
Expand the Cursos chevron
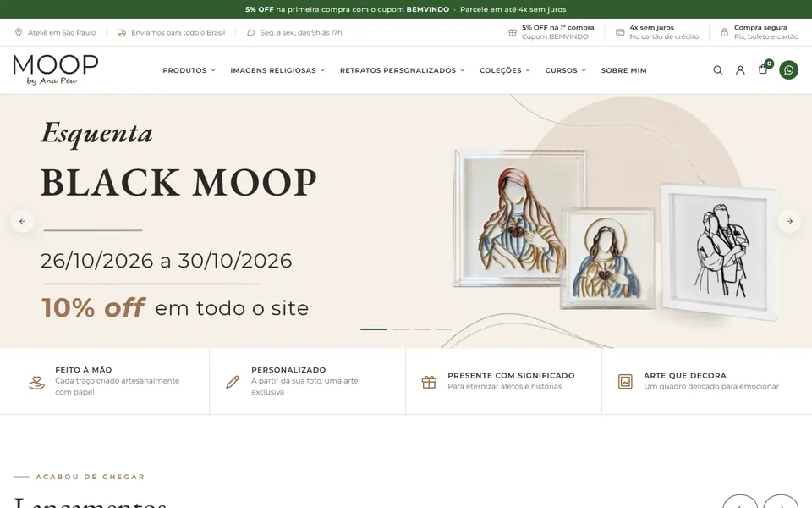click(x=584, y=70)
